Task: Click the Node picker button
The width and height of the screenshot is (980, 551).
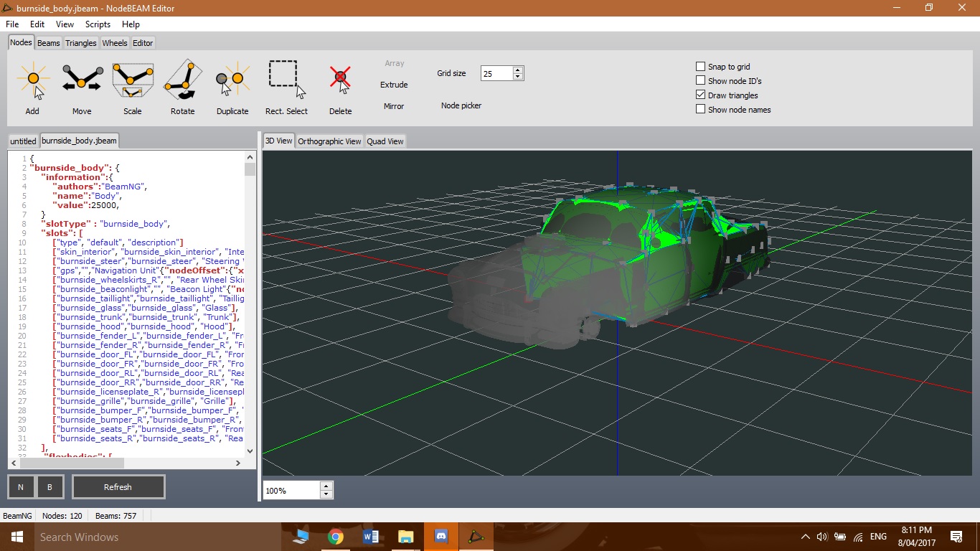Action: 461,105
